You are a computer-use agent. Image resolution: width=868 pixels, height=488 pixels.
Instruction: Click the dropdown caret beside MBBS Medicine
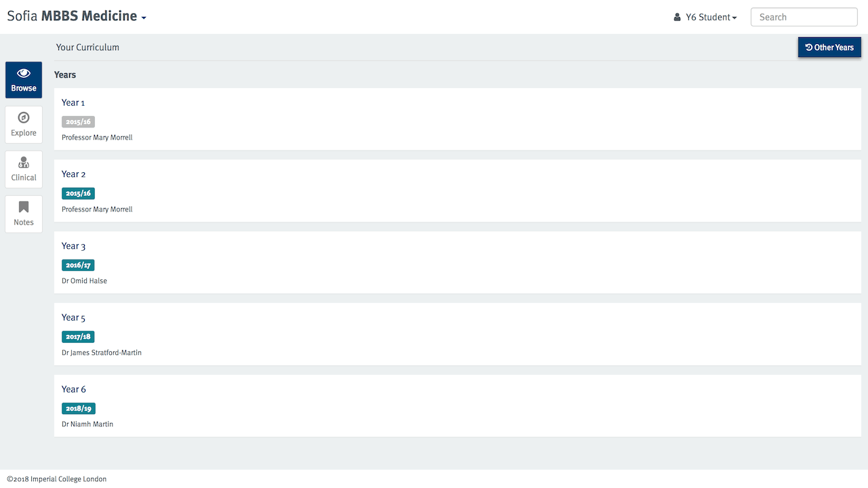[144, 18]
